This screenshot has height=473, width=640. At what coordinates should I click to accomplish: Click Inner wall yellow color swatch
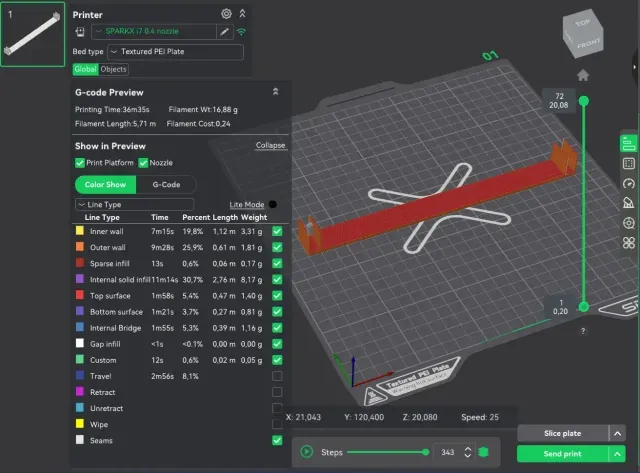[80, 231]
